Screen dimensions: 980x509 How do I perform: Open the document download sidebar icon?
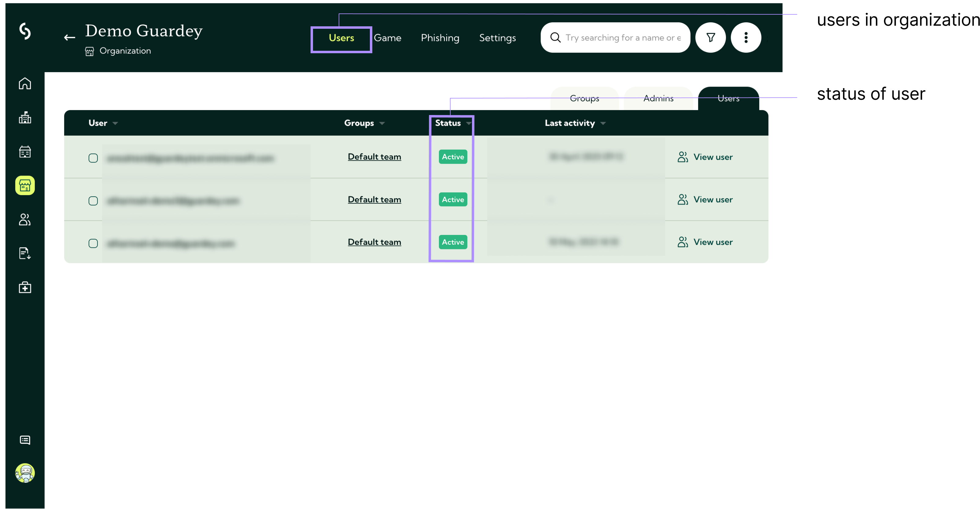point(25,254)
